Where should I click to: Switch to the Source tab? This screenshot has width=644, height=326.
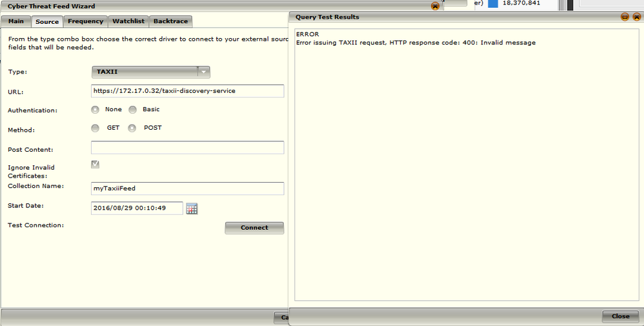click(x=47, y=22)
